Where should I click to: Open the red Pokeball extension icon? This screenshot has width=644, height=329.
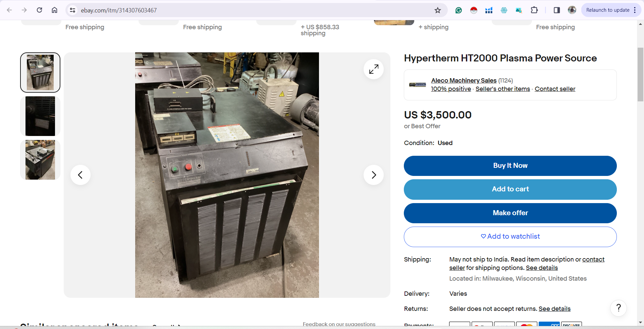coord(474,10)
